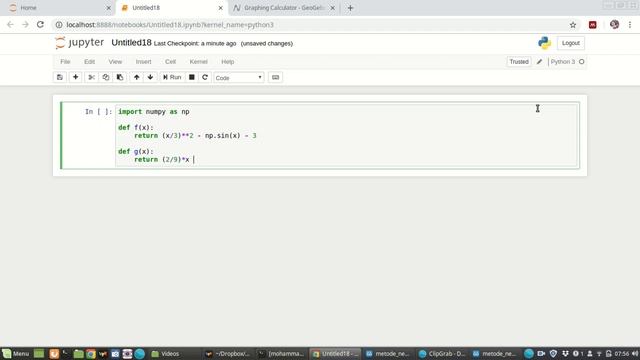Viewport: 640px width, 360px height.
Task: Bookmark this page with star icon
Action: tap(573, 25)
